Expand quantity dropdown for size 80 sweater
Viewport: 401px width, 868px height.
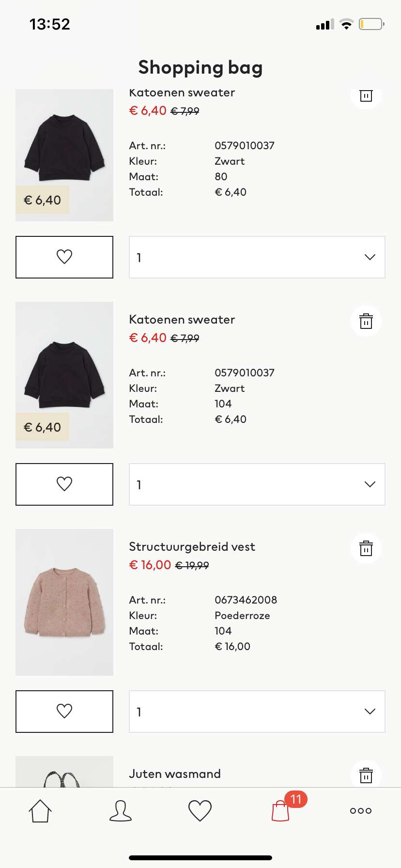(257, 257)
